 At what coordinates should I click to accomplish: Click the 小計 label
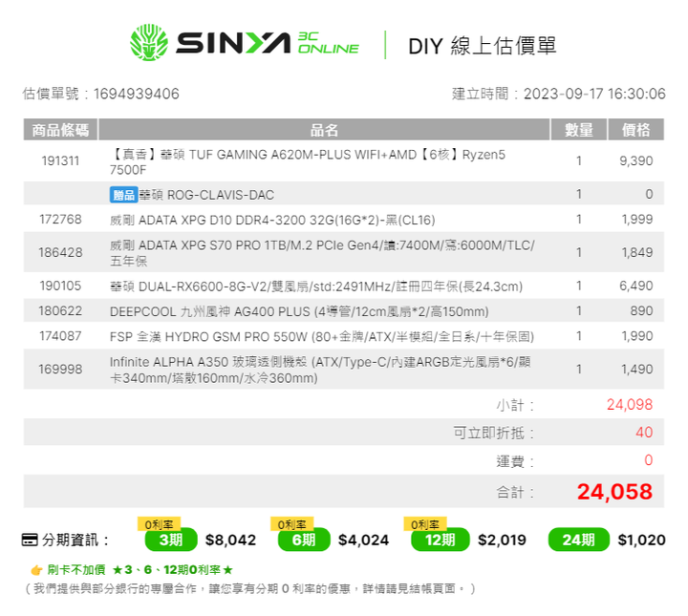tap(515, 405)
